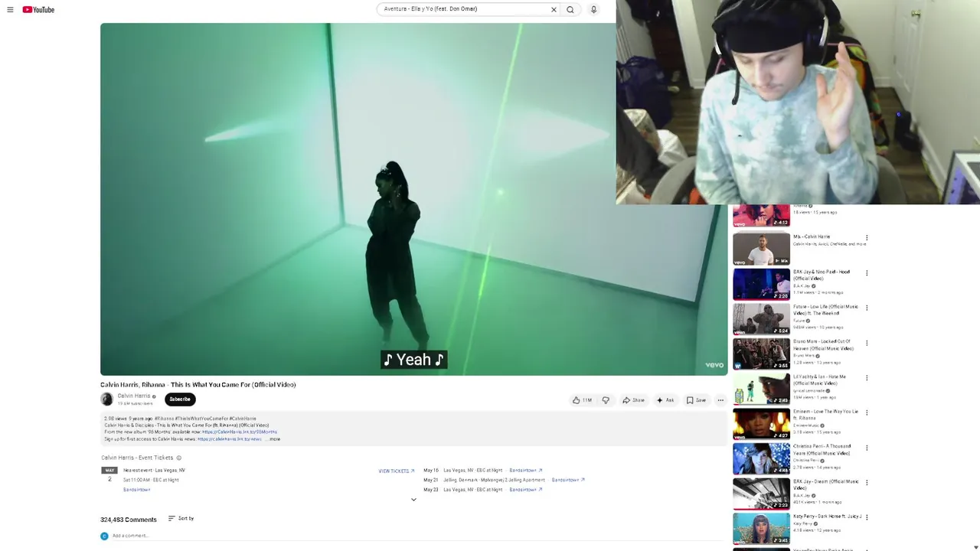
Task: Open Calvin Harris channel avatar
Action: coord(106,399)
